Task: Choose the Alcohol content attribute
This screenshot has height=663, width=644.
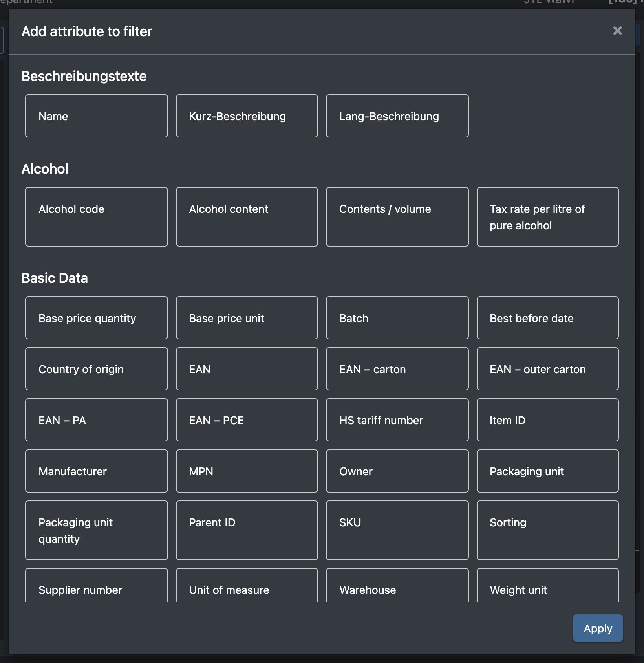Action: click(247, 217)
